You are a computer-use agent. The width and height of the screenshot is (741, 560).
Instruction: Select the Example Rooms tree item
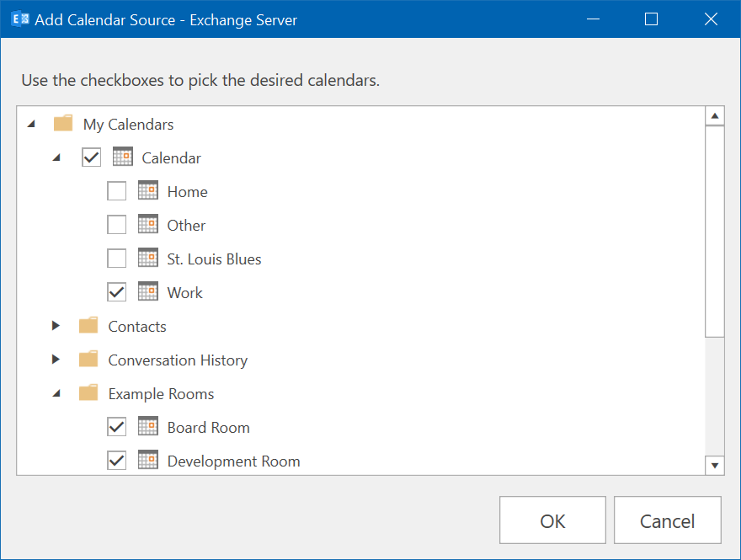161,393
